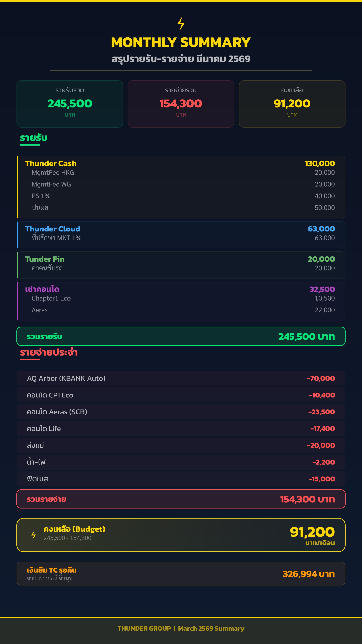
Task: Select the คอนโด CP1 Eco expense row
Action: [181, 395]
